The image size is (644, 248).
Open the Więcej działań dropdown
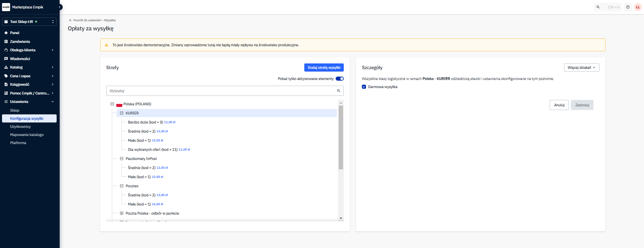coord(581,67)
